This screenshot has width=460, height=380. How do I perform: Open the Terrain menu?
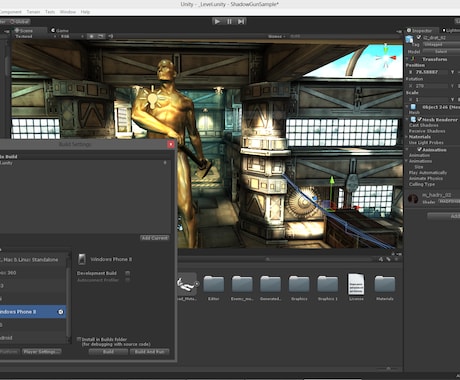(x=33, y=12)
